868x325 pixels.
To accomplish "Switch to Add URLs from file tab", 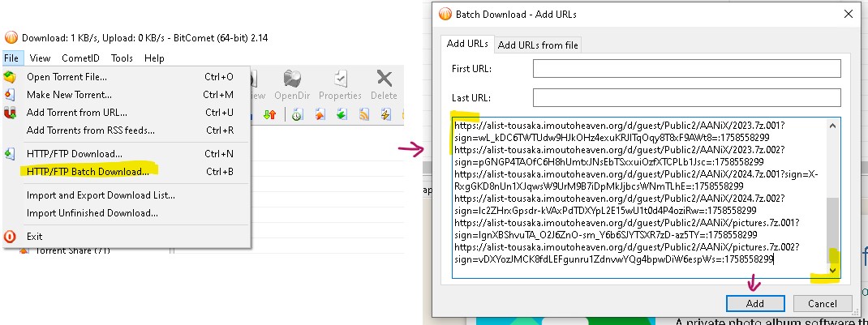I will coord(539,45).
